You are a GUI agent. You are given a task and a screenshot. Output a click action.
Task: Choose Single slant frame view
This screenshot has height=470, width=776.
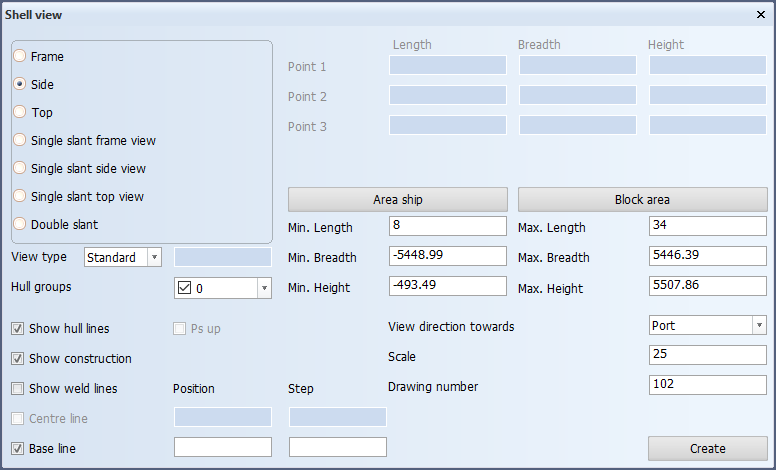point(20,141)
